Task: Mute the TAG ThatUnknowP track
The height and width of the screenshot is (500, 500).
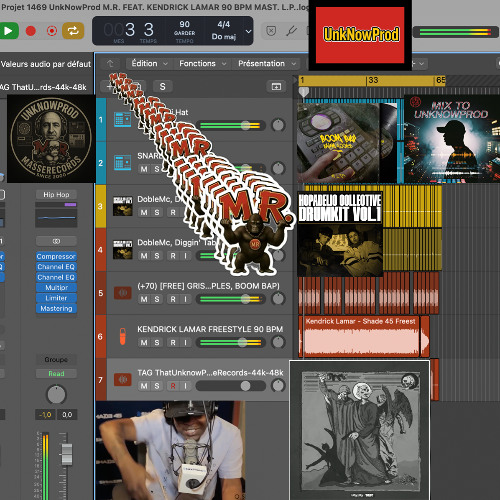Action: coord(144,386)
